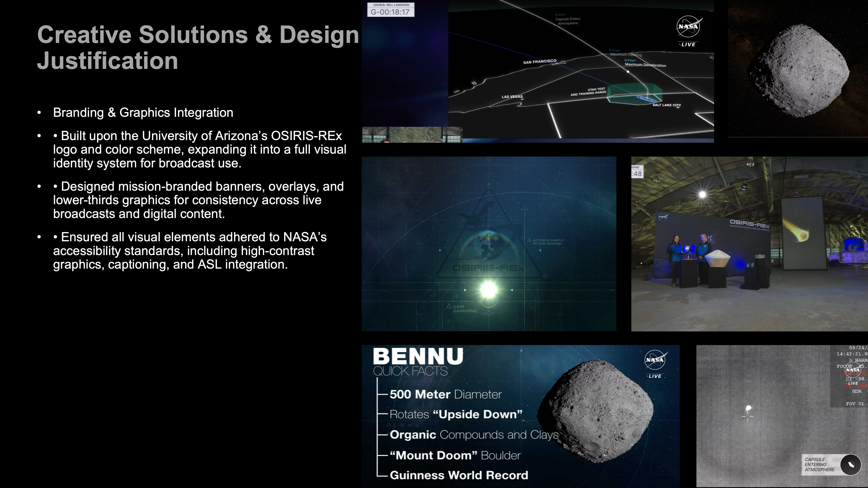
Task: Click the NASA logo on infrared capsule footage
Action: click(852, 370)
